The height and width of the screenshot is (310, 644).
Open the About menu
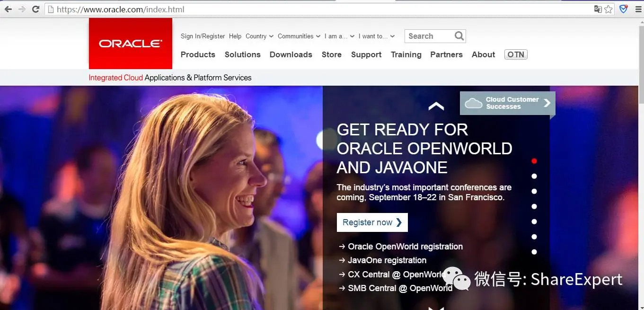pyautogui.click(x=483, y=54)
